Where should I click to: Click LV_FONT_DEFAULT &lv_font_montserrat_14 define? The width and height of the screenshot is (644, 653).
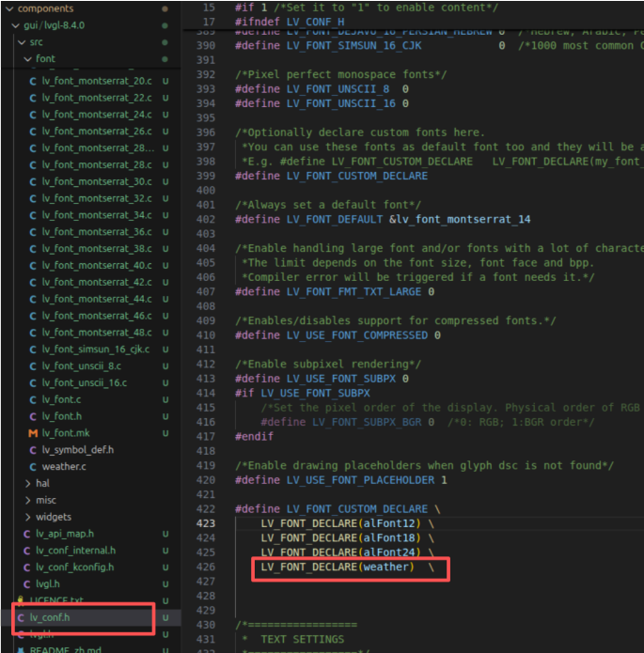tap(383, 220)
